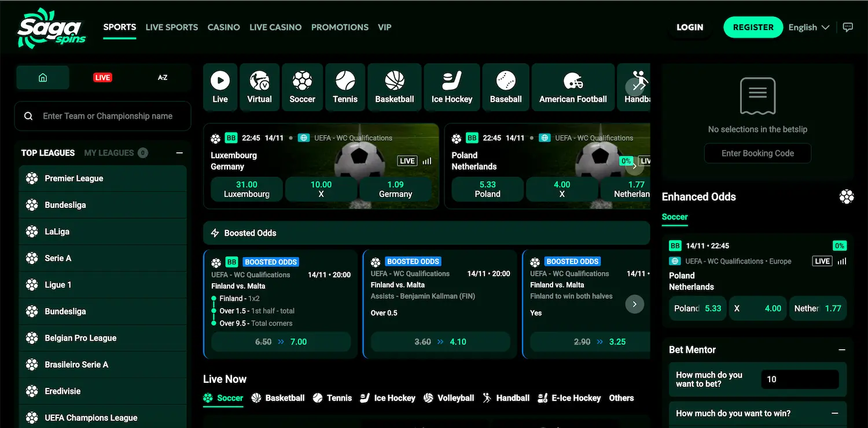Open the English language dropdown
Viewport: 868px width, 428px height.
click(x=808, y=27)
